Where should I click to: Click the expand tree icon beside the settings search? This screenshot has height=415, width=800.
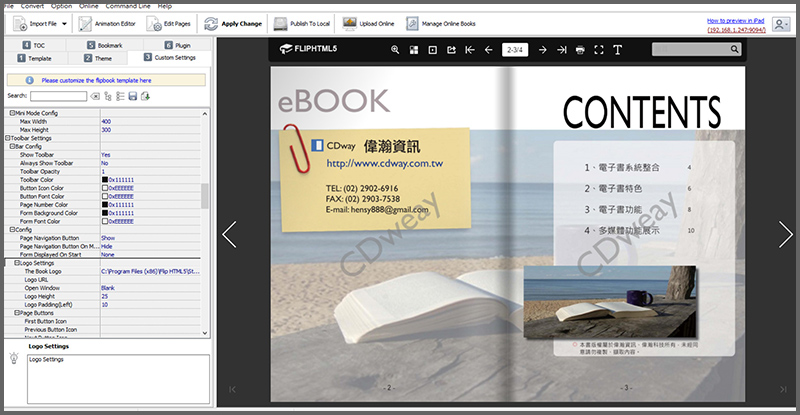[108, 96]
